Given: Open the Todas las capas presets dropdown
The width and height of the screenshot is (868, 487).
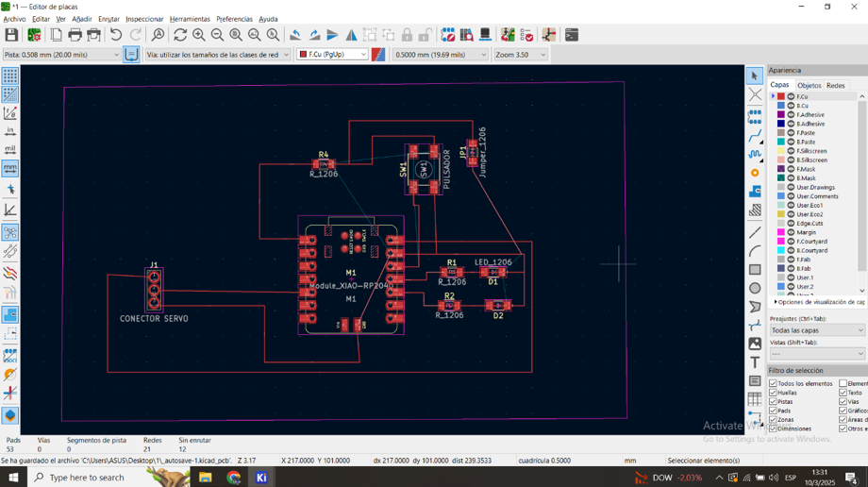Looking at the screenshot, I should 817,330.
